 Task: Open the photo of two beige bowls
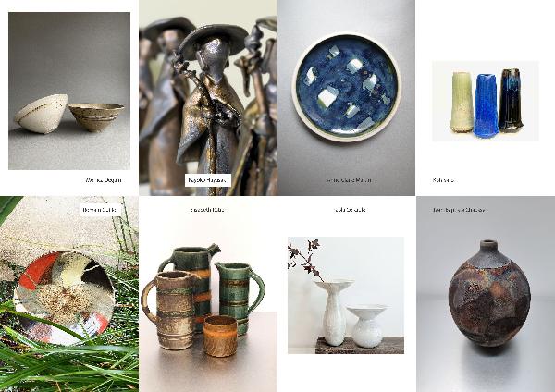69,91
